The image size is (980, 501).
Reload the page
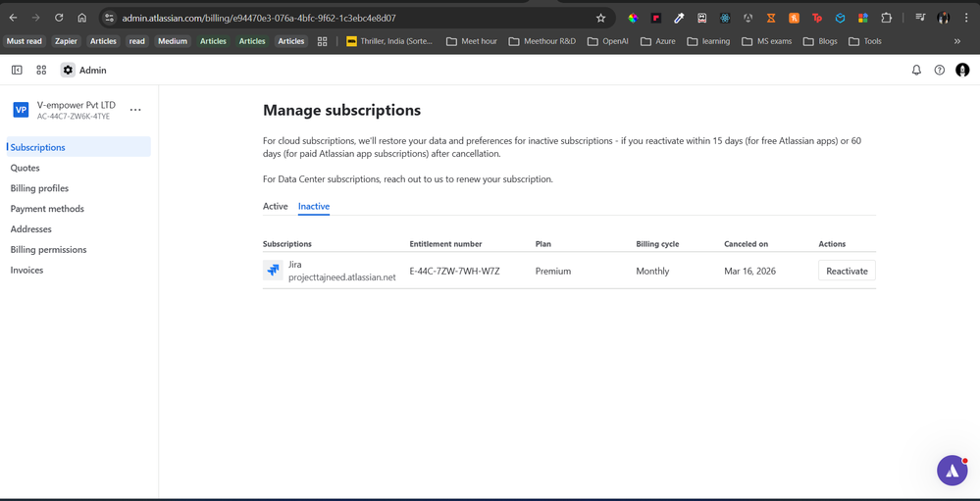pos(59,18)
